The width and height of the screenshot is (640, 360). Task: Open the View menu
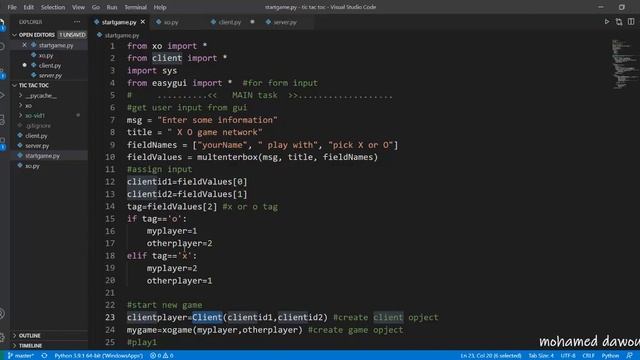click(78, 7)
